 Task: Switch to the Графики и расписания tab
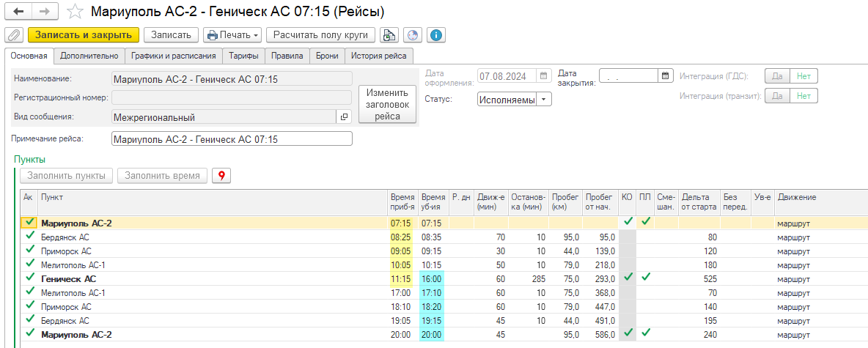(x=174, y=56)
